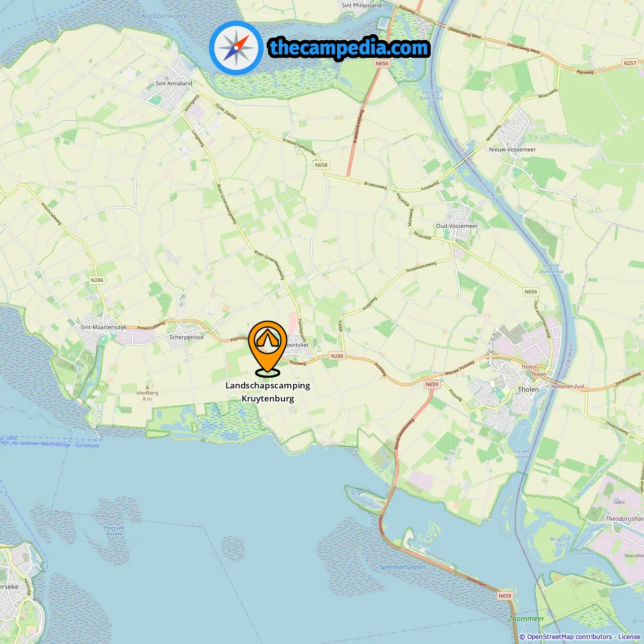
Task: Click the Nieuw-Vossemeer village label
Action: 512,149
